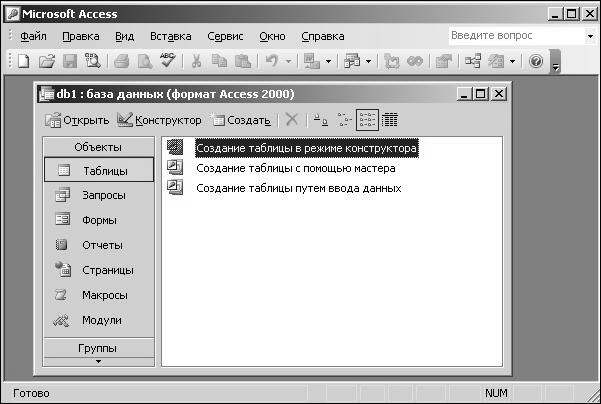The width and height of the screenshot is (601, 404).
Task: Expand the Undo dropdown arrow
Action: coord(289,61)
